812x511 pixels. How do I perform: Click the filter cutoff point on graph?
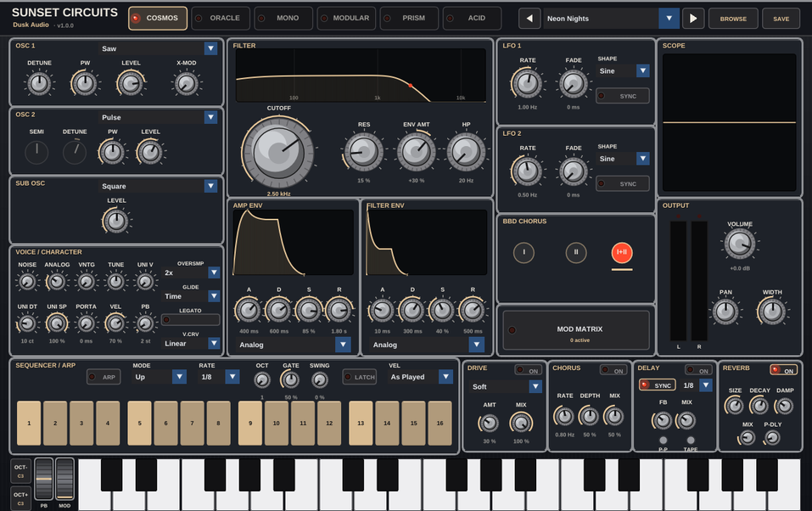tap(410, 86)
